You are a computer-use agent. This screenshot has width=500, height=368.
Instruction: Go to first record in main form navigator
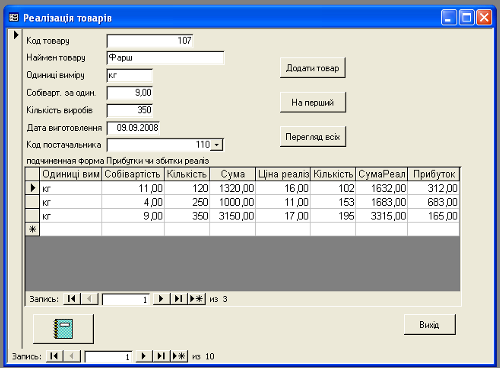coord(54,356)
